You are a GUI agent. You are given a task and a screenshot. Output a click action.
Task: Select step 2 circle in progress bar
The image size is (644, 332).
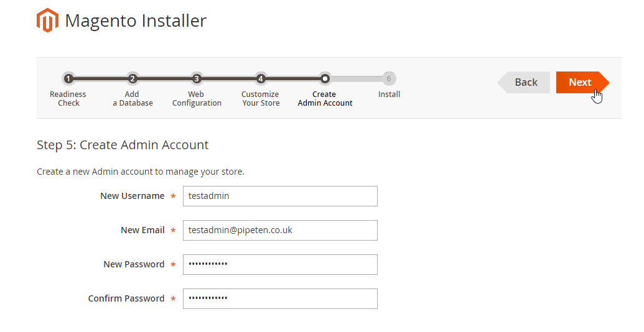click(x=133, y=78)
